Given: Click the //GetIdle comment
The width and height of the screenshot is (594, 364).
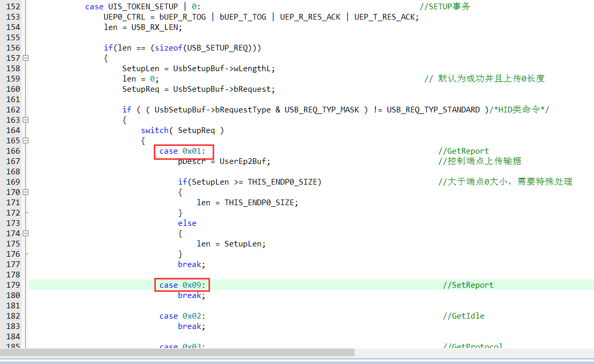Looking at the screenshot, I should click(463, 316).
